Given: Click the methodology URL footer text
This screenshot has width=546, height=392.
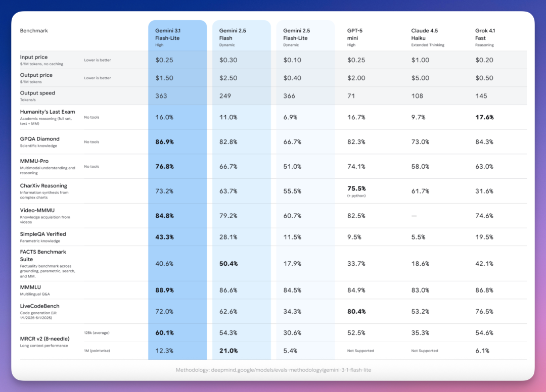Looking at the screenshot, I should (x=274, y=370).
